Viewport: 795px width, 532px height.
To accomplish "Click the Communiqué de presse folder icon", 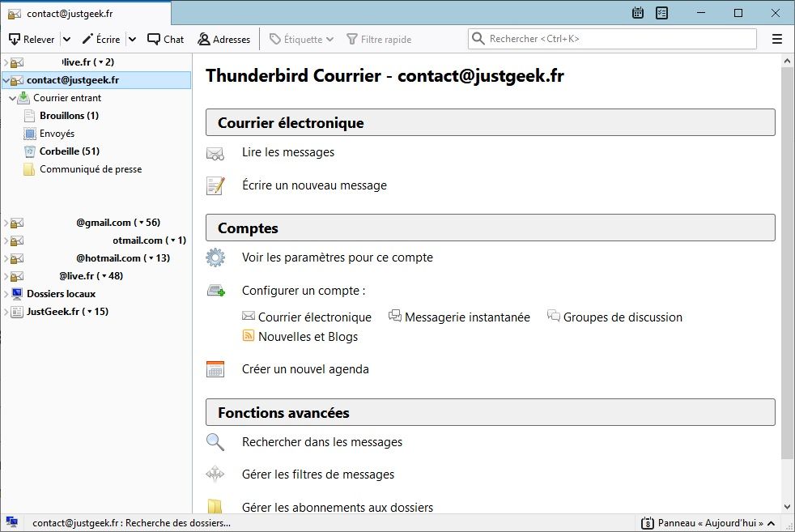I will click(29, 169).
